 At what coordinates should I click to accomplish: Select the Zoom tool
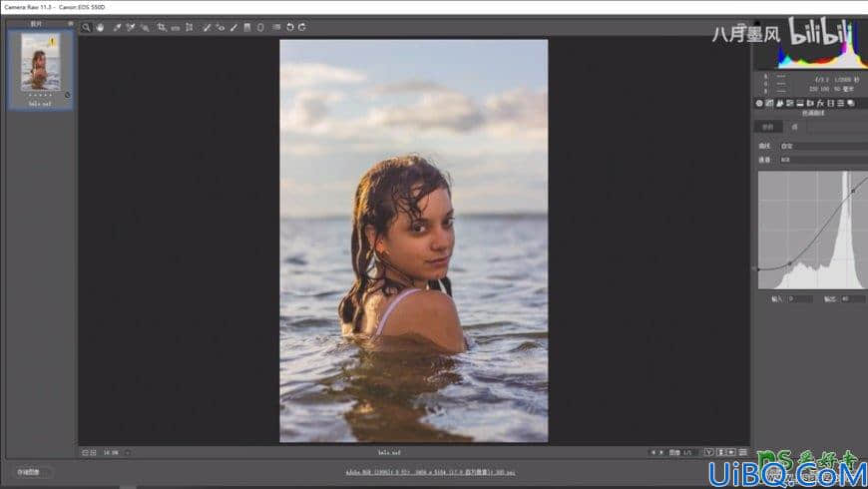(86, 27)
